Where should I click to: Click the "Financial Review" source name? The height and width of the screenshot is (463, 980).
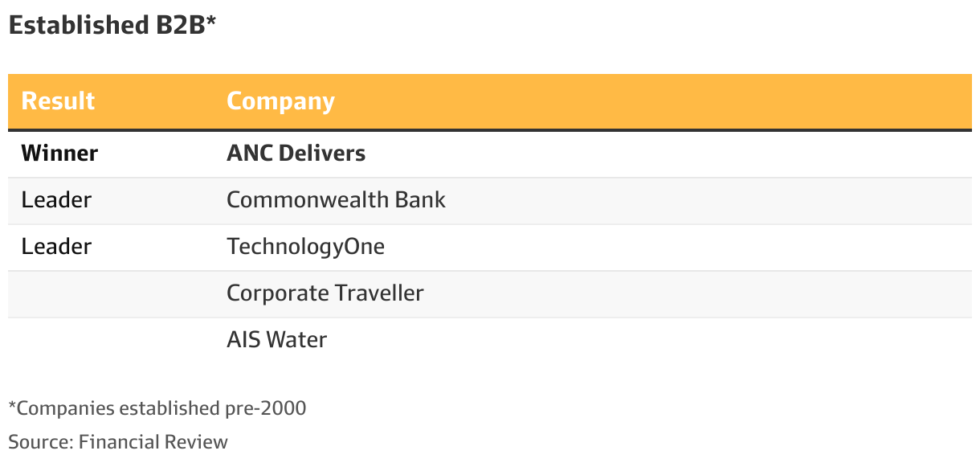[x=153, y=442]
